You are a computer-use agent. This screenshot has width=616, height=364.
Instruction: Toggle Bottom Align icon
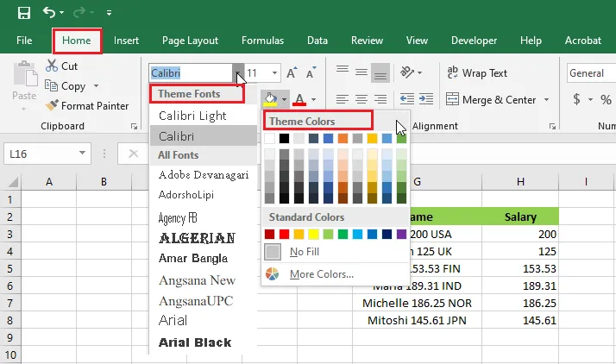[x=380, y=73]
